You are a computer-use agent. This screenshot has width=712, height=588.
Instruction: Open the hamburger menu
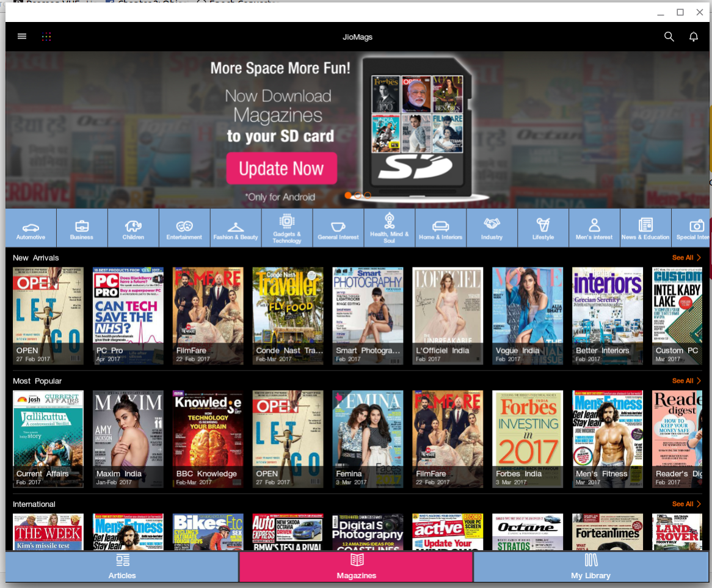point(22,36)
